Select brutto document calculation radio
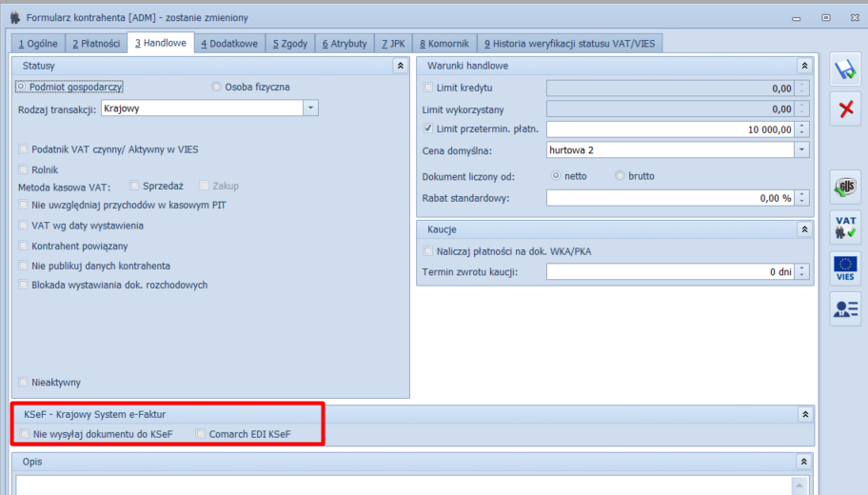This screenshot has height=495, width=868. click(620, 175)
